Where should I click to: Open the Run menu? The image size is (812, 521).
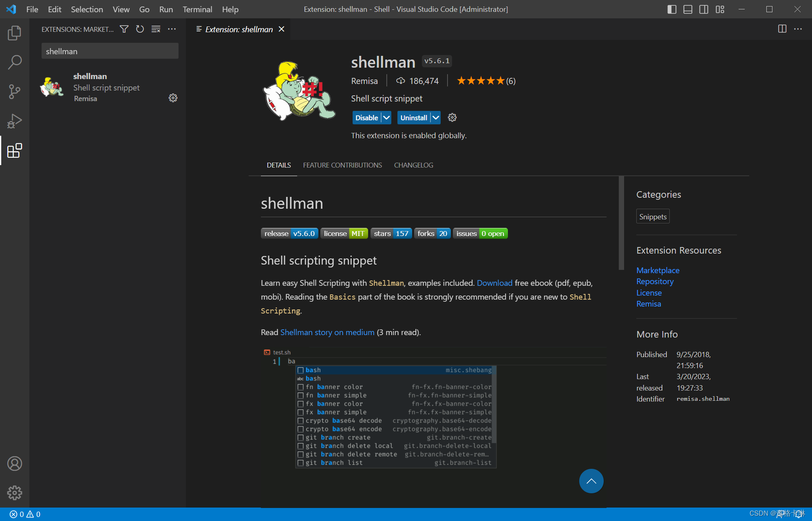(166, 9)
